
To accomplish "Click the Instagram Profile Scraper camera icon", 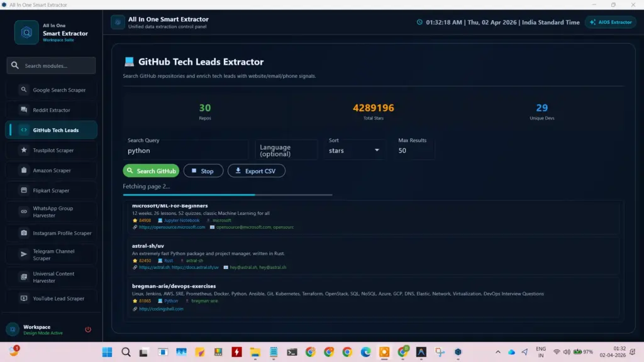I will (x=24, y=233).
